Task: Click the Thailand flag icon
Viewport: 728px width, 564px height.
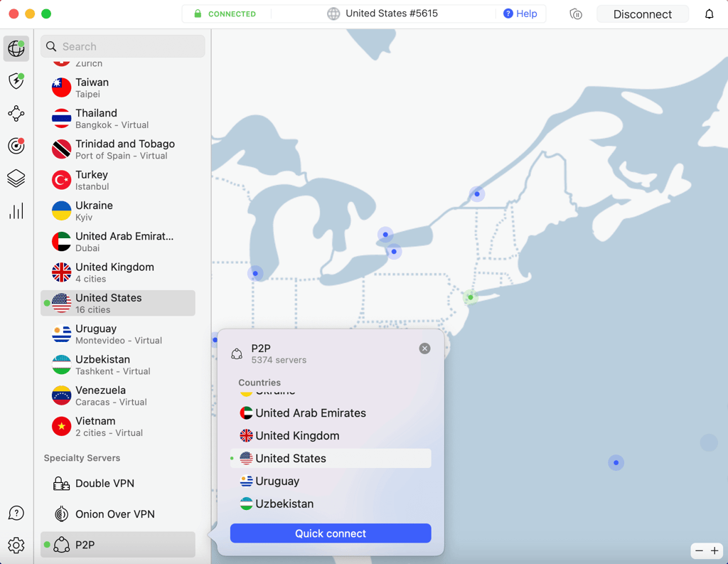Action: pyautogui.click(x=61, y=119)
